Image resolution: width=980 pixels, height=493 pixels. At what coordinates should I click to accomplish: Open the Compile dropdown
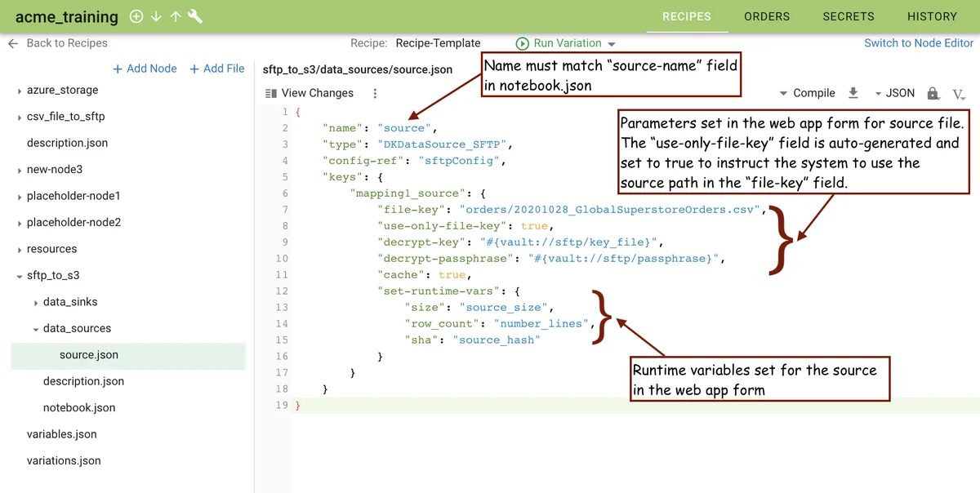click(807, 93)
